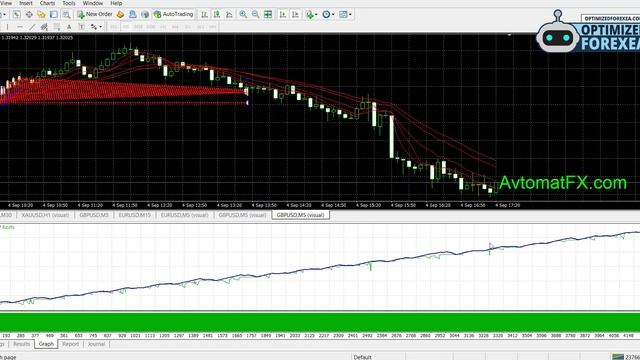The image size is (640, 360).
Task: Switch to the D1 timeframe button
Action: click(188, 27)
